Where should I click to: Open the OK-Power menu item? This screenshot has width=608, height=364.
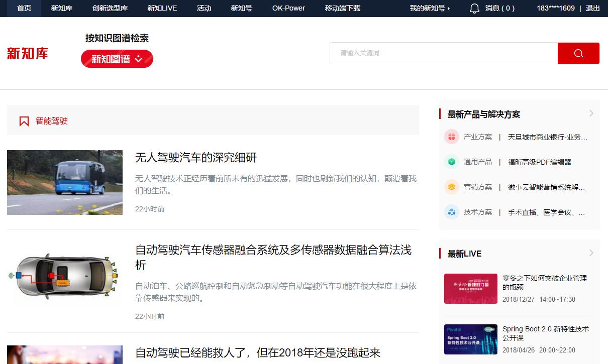288,8
